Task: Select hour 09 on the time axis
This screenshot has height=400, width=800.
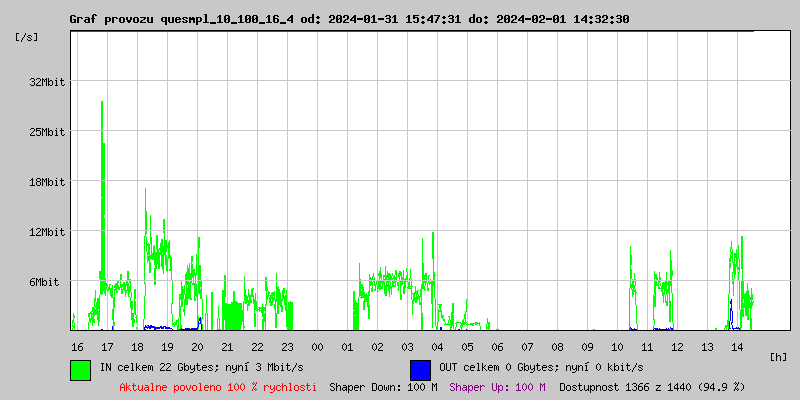Action: 587,346
